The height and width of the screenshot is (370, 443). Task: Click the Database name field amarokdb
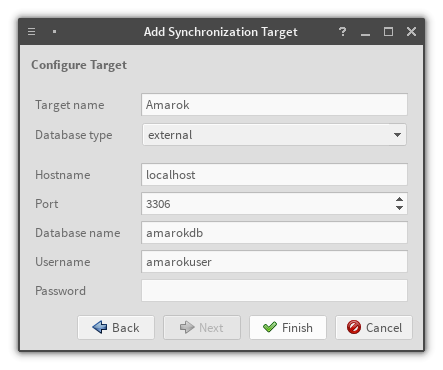(x=274, y=233)
